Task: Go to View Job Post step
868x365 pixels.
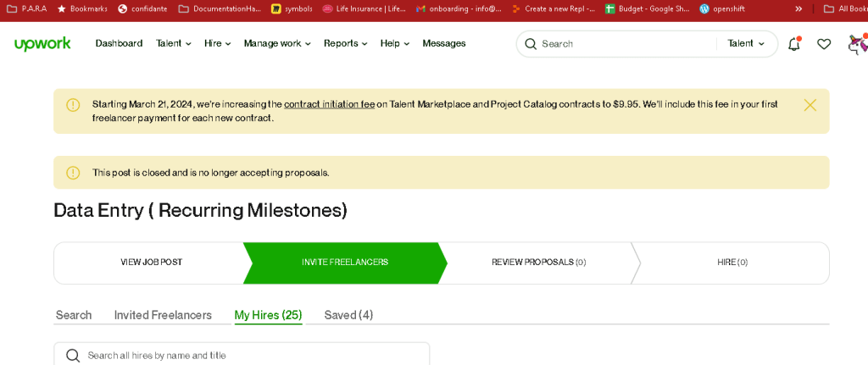Action: 151,263
